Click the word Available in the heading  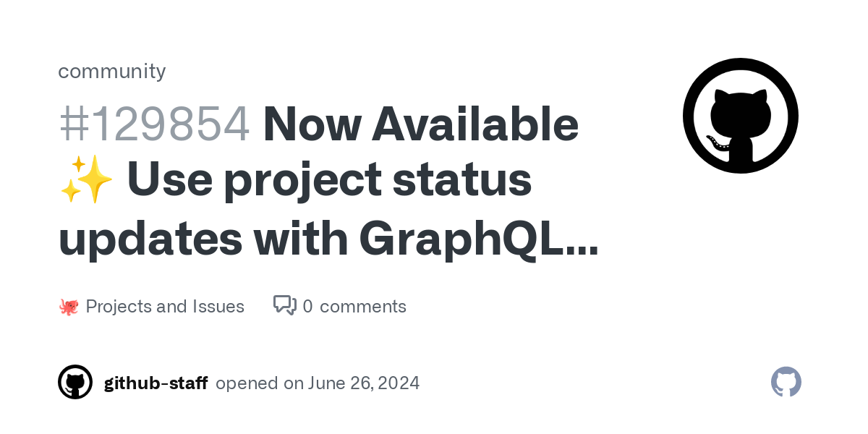475,124
